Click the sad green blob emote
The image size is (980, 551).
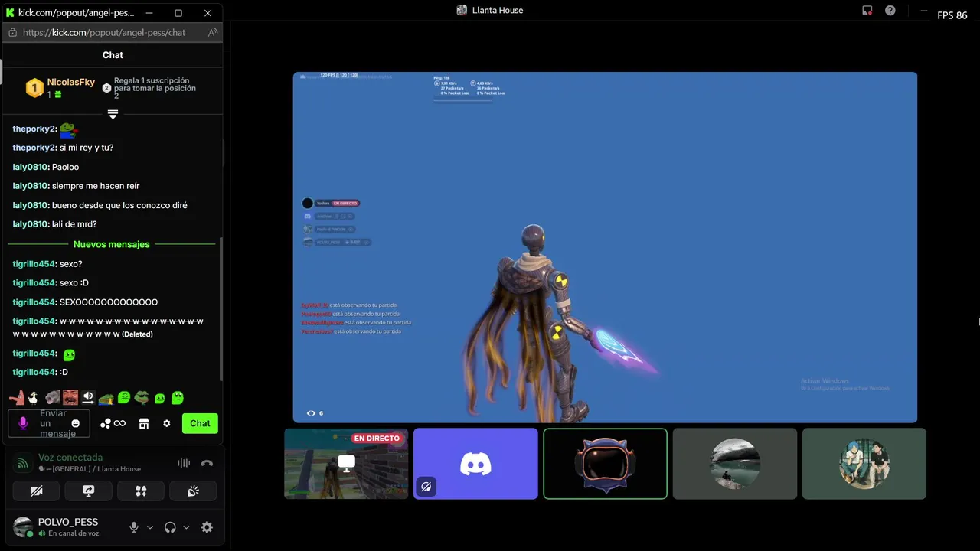(x=124, y=397)
